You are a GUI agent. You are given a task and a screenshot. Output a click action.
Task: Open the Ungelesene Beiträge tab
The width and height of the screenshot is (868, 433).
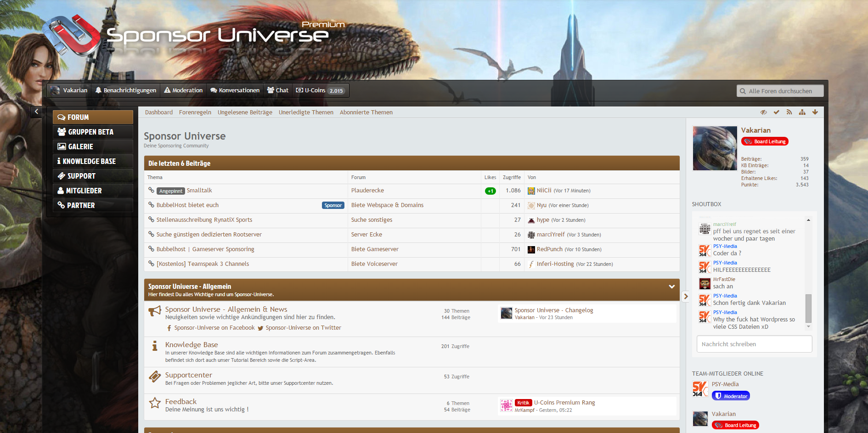pos(245,112)
